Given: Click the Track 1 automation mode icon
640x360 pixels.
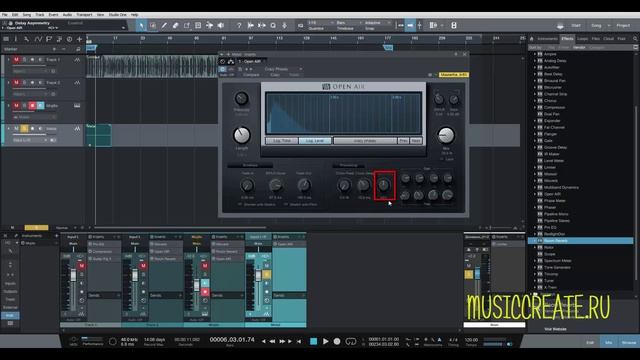Looking at the screenshot, I should click(x=77, y=60).
